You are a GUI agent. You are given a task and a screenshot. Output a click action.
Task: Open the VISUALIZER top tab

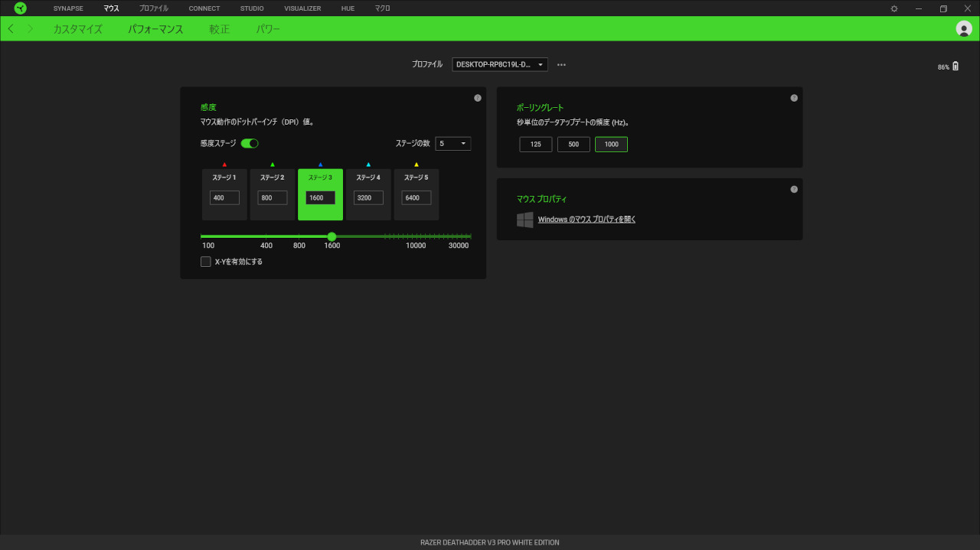(x=302, y=8)
